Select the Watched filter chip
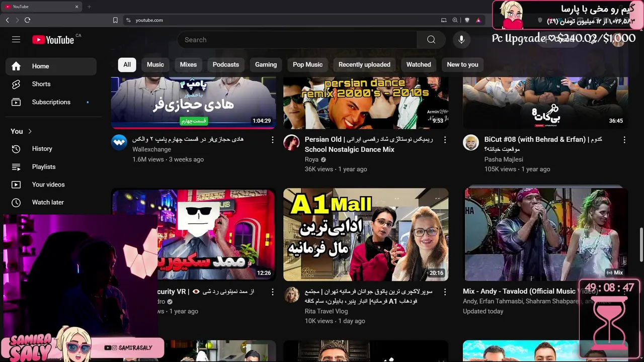Screen dimensions: 644x362 coord(419,64)
